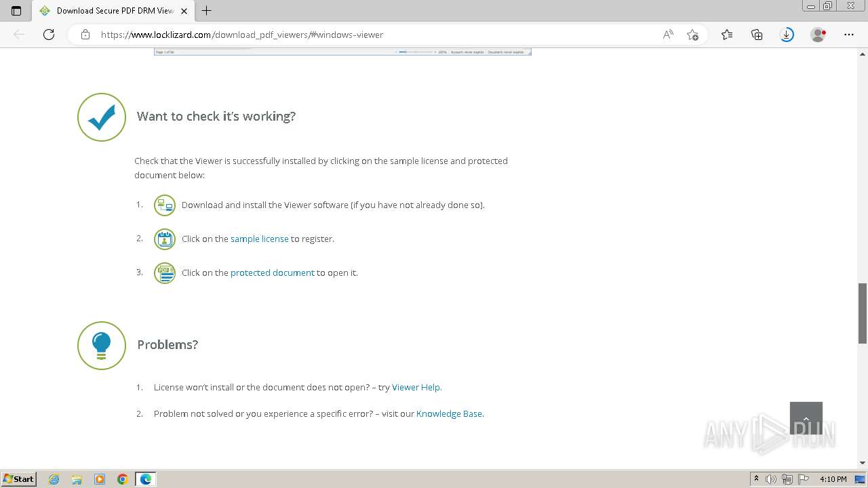Open the tab actions menu icon
Viewport: 868px width, 488px height.
coord(16,11)
